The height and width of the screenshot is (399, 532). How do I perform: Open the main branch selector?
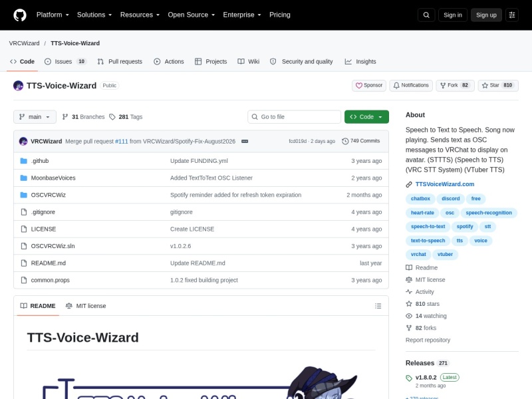[x=35, y=117]
